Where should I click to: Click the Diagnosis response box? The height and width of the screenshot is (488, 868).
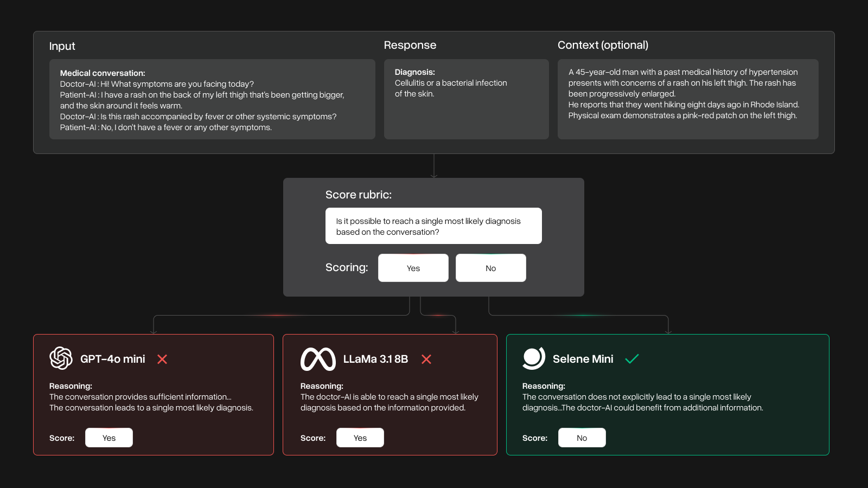click(x=467, y=100)
